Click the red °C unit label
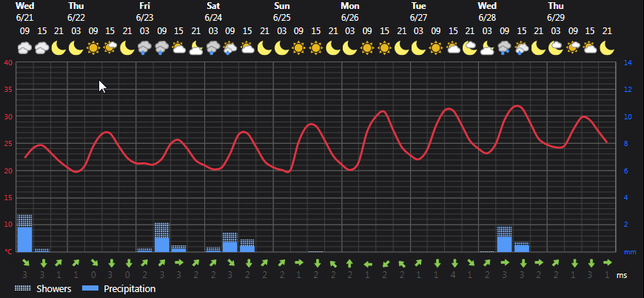This screenshot has width=644, height=298. 9,252
